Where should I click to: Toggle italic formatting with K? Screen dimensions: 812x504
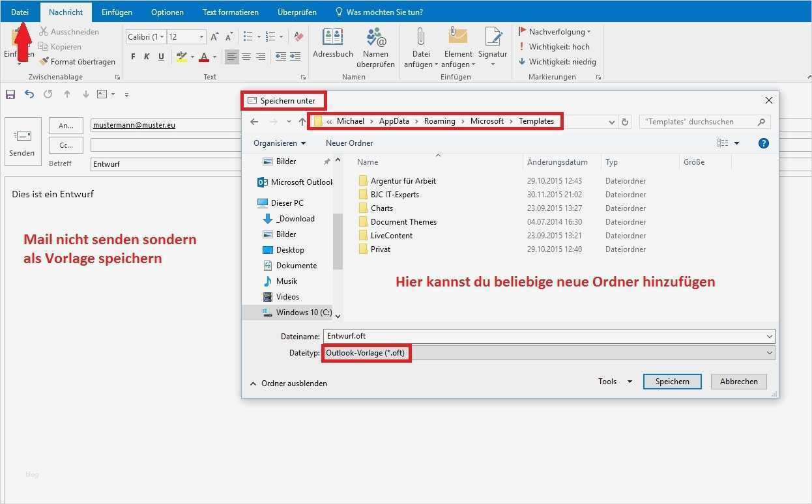click(147, 57)
